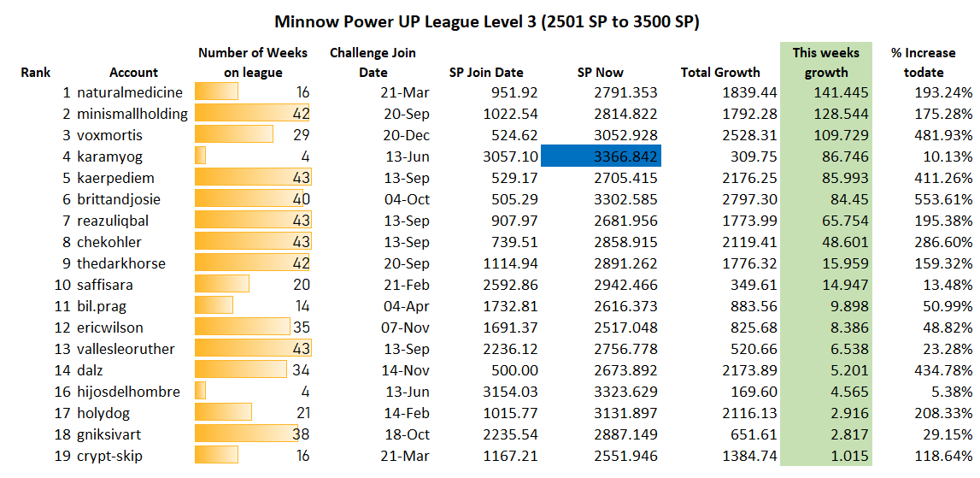The image size is (980, 478).
Task: Click holydog weeks bar showing 21
Action: click(x=223, y=412)
